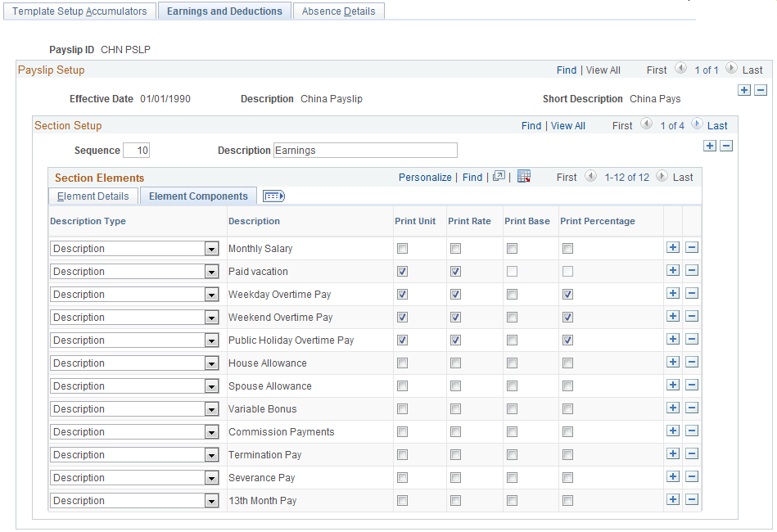Click Find in the Section Setup bar
Image resolution: width=777 pixels, height=532 pixels.
coord(531,125)
